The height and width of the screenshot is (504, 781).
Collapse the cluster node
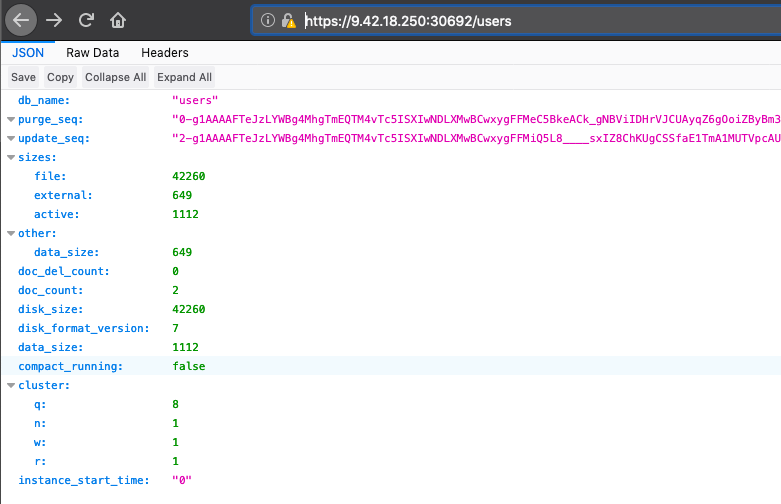11,385
